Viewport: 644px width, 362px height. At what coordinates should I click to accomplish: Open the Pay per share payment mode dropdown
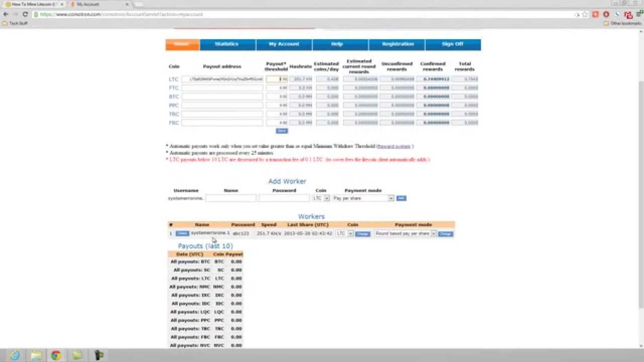(x=363, y=198)
